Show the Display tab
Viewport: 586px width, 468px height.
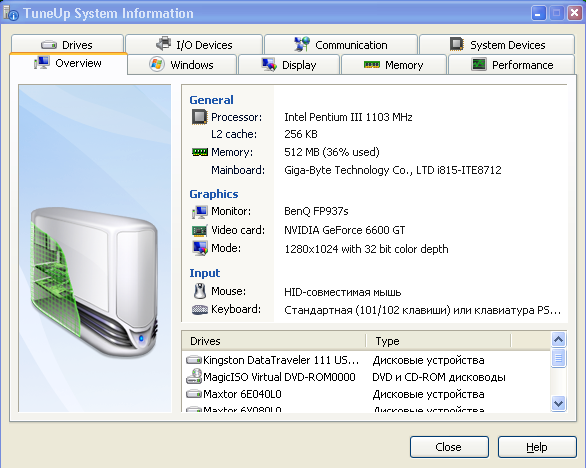(289, 65)
